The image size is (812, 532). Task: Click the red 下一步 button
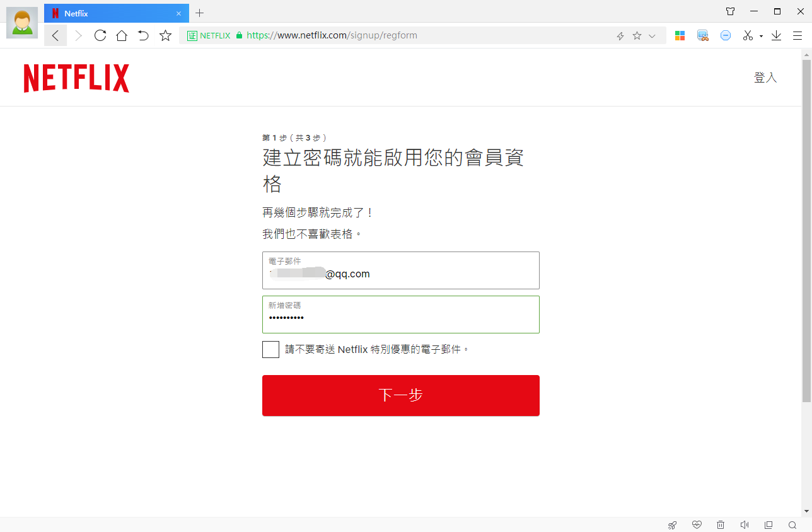tap(401, 395)
